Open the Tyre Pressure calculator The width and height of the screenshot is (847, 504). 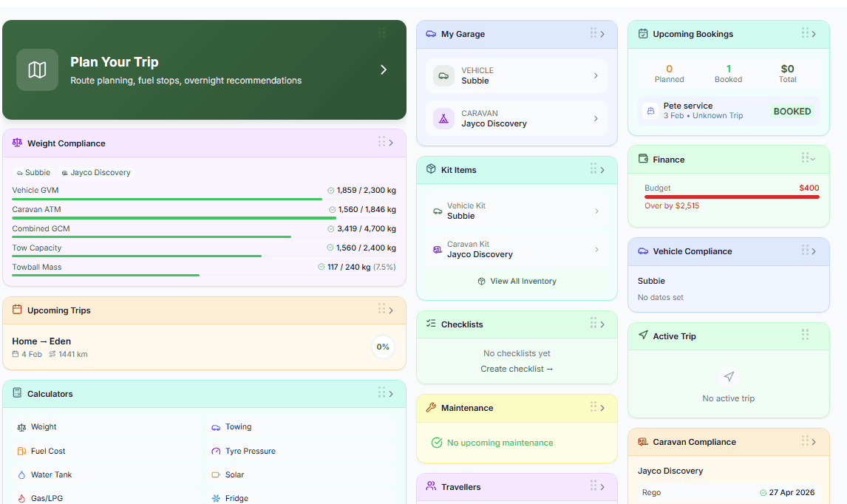click(249, 451)
